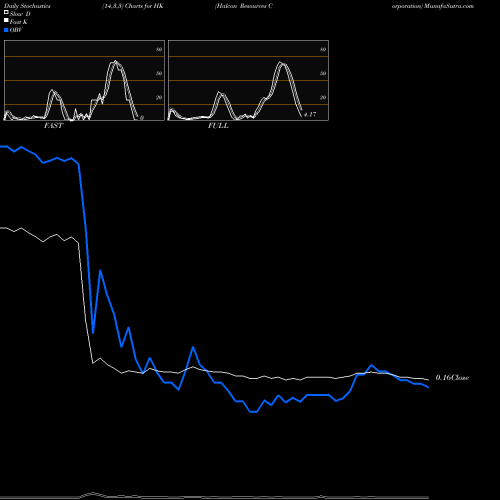Click the 'MunafaSutra.com' watermark text
Image resolution: width=500 pixels, height=500 pixels.
pos(449,6)
